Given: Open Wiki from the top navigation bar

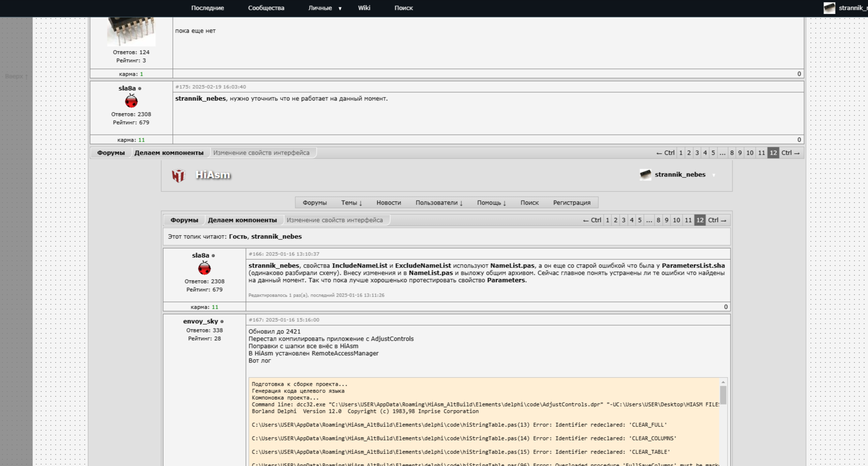Looking at the screenshot, I should (364, 8).
